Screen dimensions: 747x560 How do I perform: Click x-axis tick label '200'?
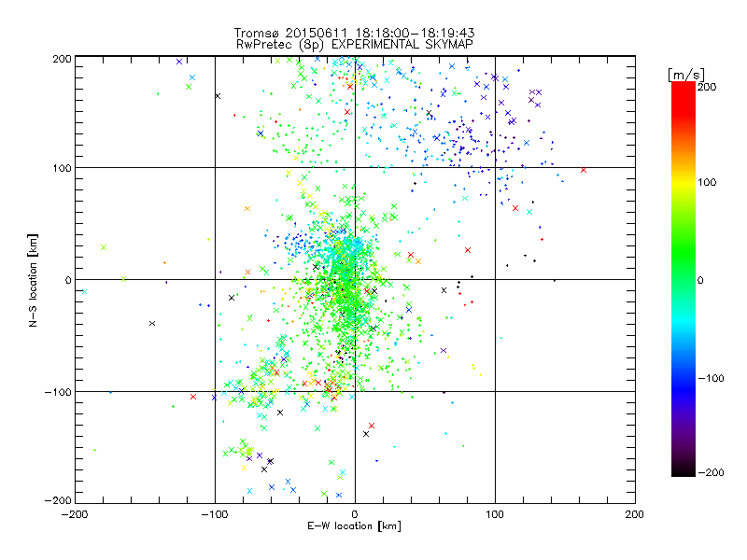click(x=635, y=514)
